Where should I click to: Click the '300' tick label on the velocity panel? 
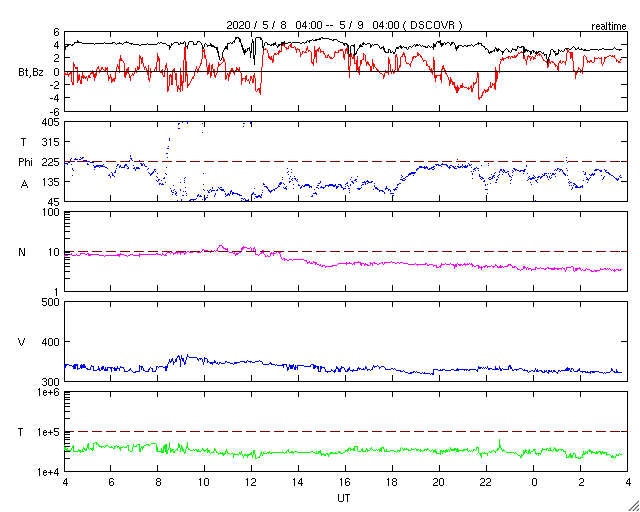pos(51,382)
